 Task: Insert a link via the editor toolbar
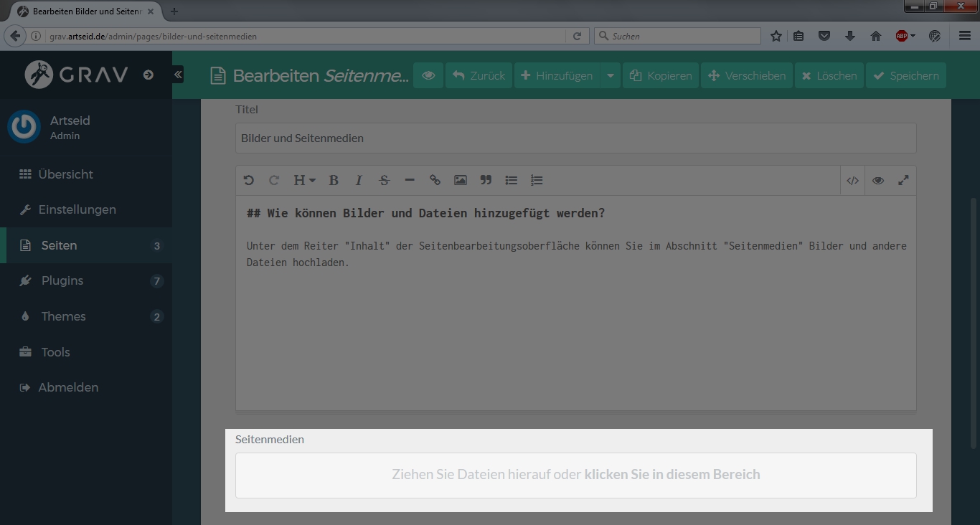pyautogui.click(x=435, y=181)
